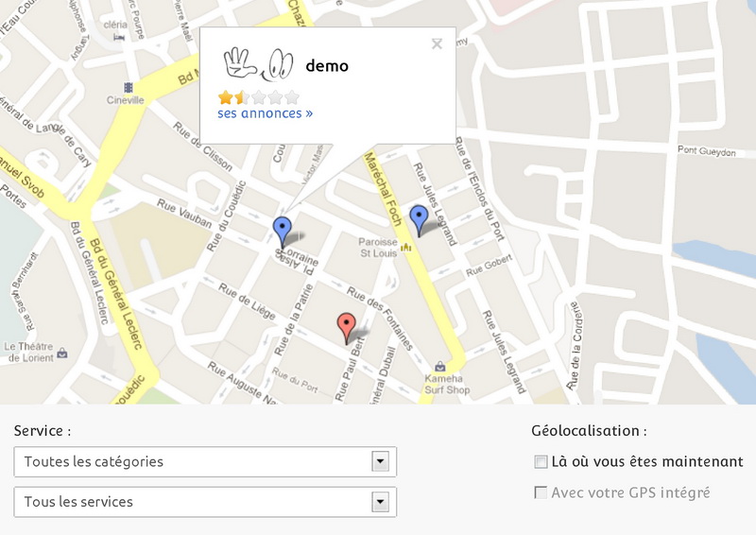Click the 'Géolocalisation :' heading
The height and width of the screenshot is (535, 756).
[x=589, y=430]
